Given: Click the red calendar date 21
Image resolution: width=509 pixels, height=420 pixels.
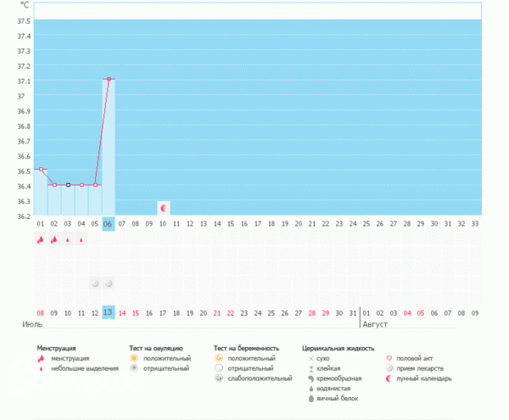Looking at the screenshot, I should coord(218,313).
